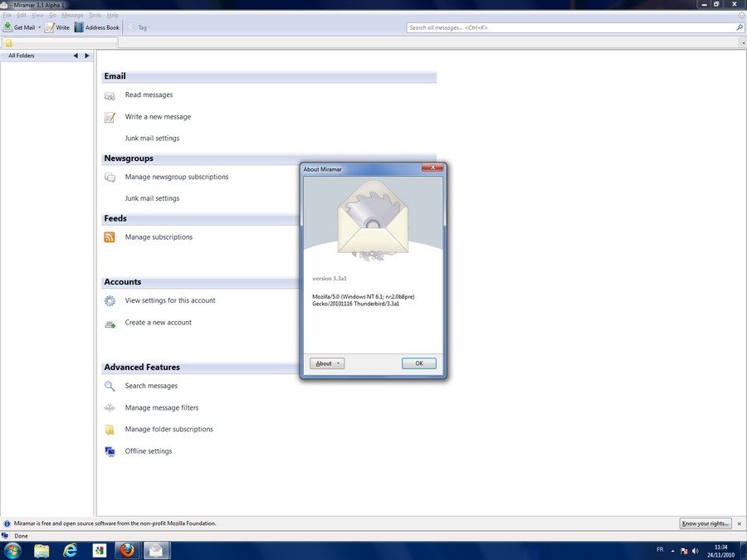This screenshot has height=560, width=747.
Task: Click the Write message toolbar icon
Action: click(x=50, y=27)
